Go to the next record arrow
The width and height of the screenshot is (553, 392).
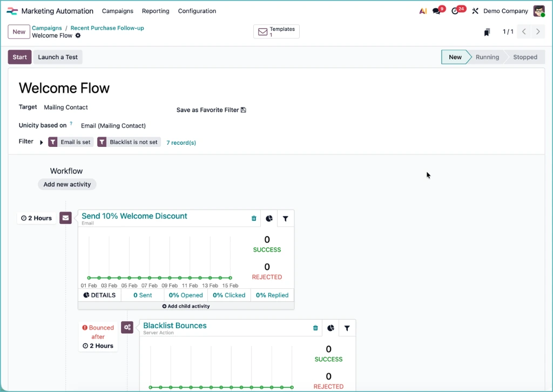(538, 32)
